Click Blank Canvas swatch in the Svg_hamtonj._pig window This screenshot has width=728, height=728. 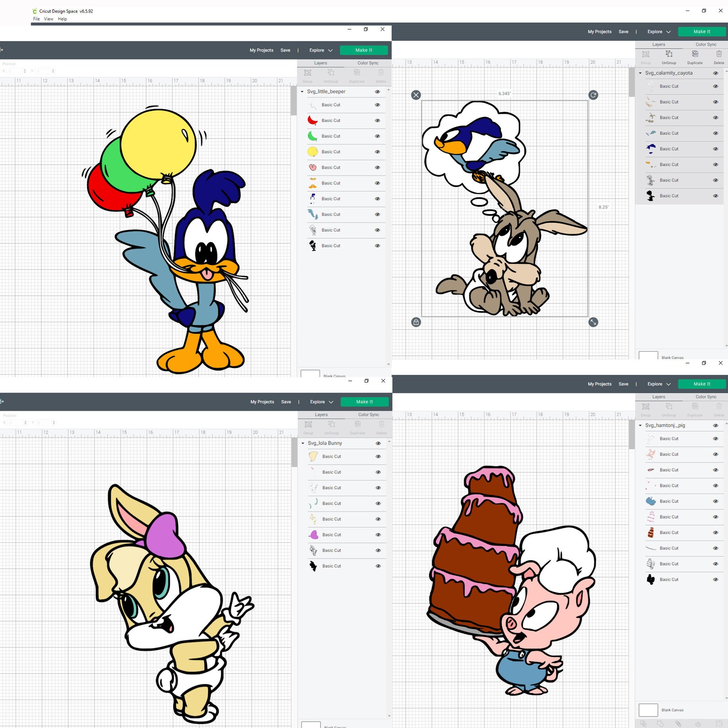pos(648,710)
